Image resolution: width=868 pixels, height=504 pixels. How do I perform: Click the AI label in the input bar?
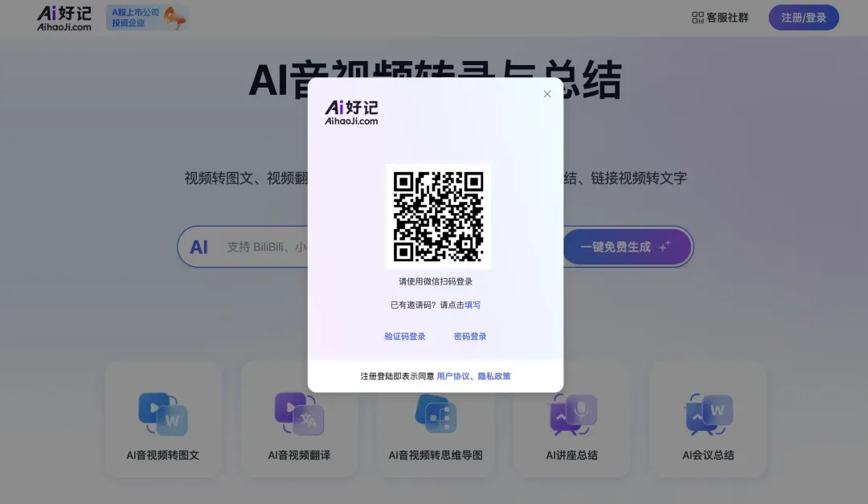point(199,247)
